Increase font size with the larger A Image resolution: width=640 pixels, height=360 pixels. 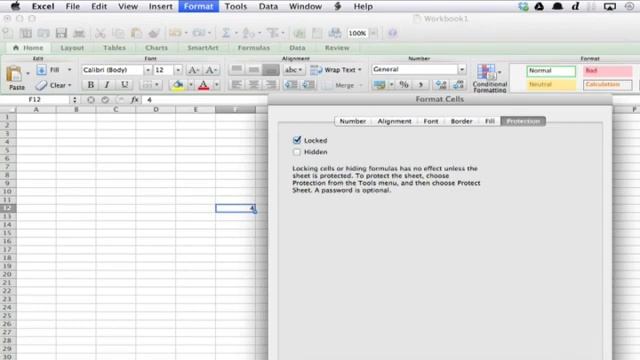193,70
